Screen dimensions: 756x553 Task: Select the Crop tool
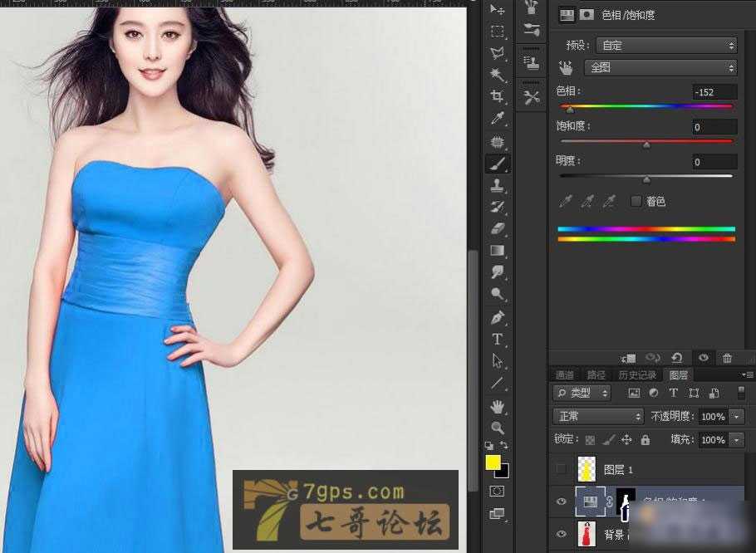click(x=497, y=95)
